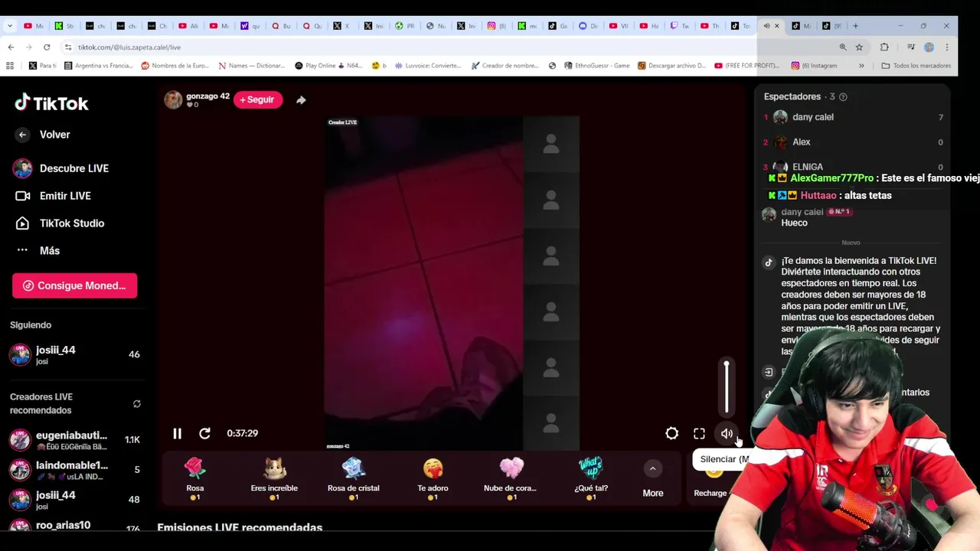The image size is (980, 551).
Task: Open laindomable1... recommended live
Action: pyautogui.click(x=75, y=470)
